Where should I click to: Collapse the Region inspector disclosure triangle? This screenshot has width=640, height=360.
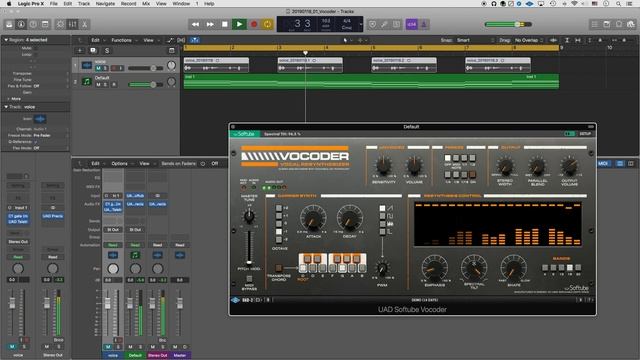(x=6, y=40)
